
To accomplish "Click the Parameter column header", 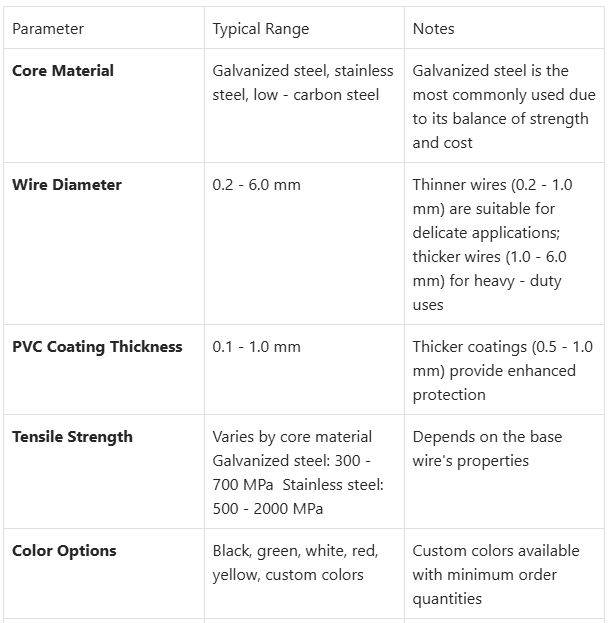I will (x=48, y=29).
